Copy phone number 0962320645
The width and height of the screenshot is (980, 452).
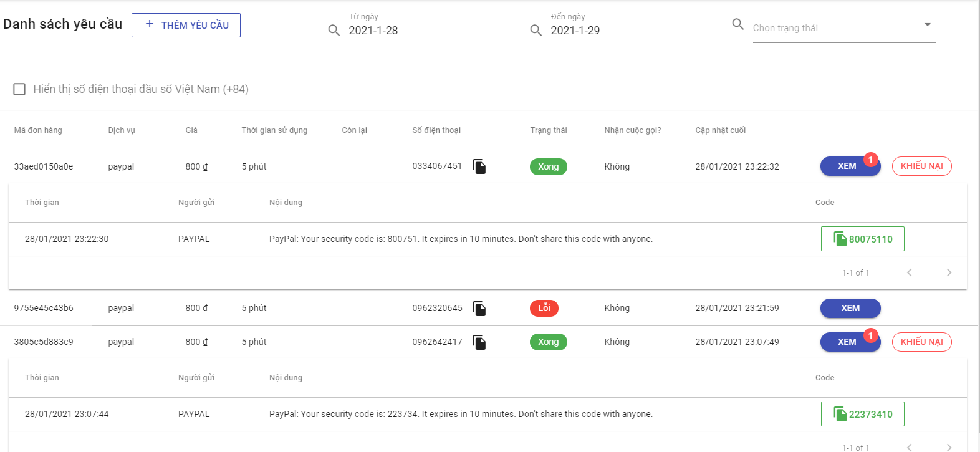click(x=479, y=309)
